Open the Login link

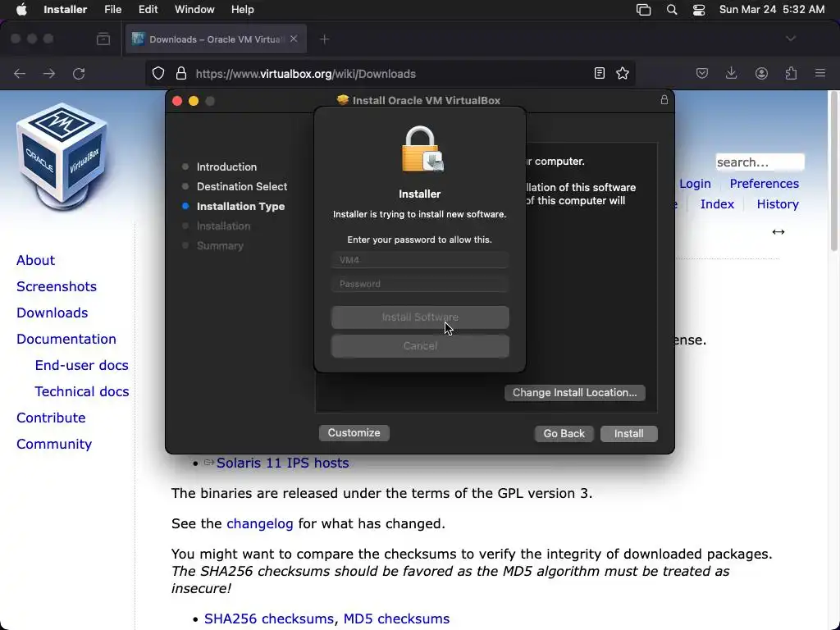pos(695,184)
